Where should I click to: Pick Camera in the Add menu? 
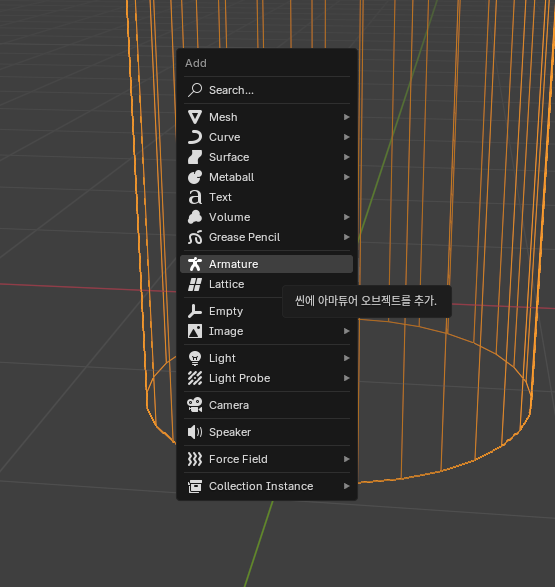pos(266,405)
